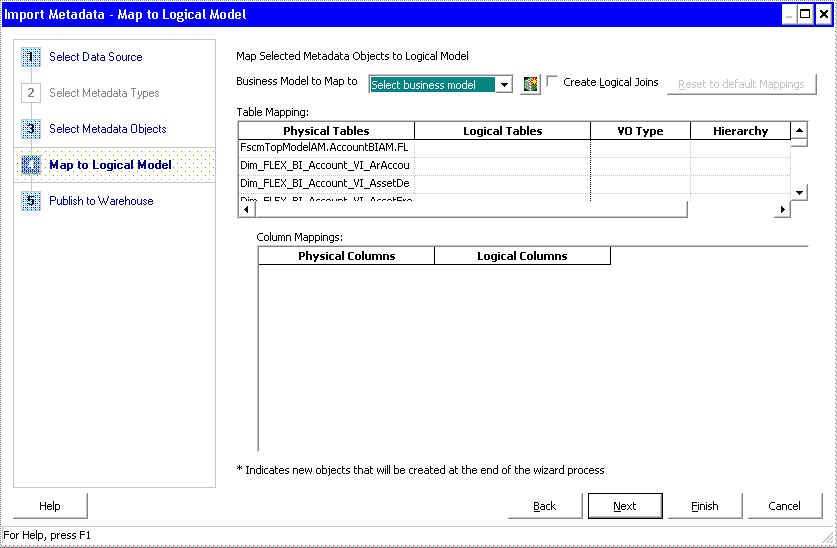The height and width of the screenshot is (548, 837).
Task: Click the Next button
Action: point(625,506)
